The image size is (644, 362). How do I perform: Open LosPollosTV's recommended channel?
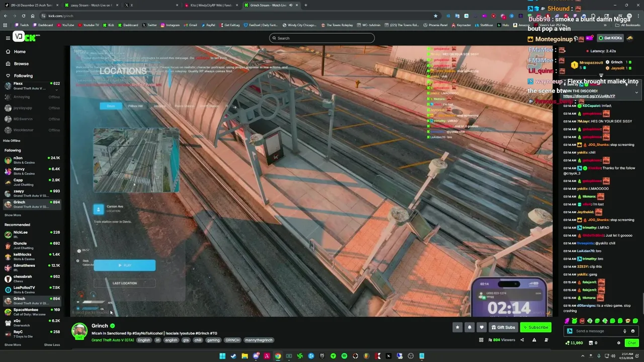tap(31, 290)
